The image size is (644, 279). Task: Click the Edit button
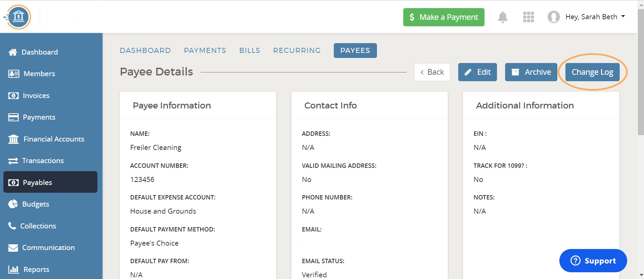[x=477, y=72]
